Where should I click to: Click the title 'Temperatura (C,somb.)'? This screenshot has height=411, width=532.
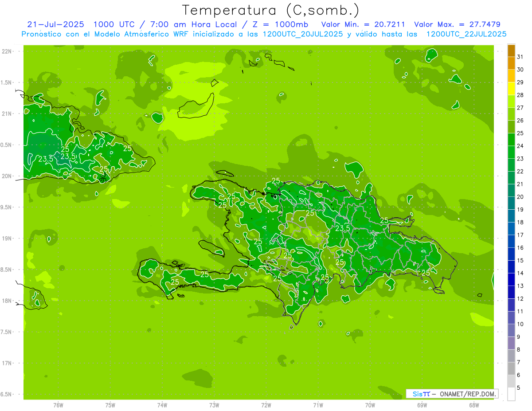point(271,10)
